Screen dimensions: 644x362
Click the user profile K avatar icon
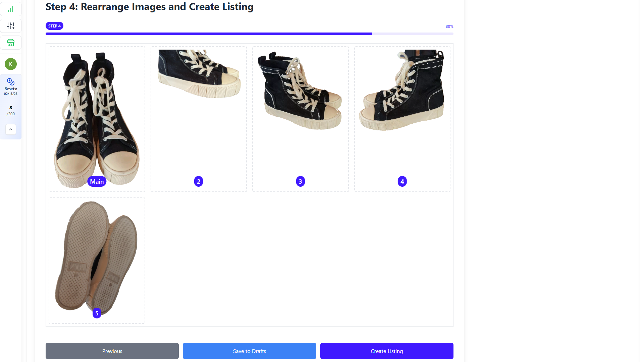11,64
